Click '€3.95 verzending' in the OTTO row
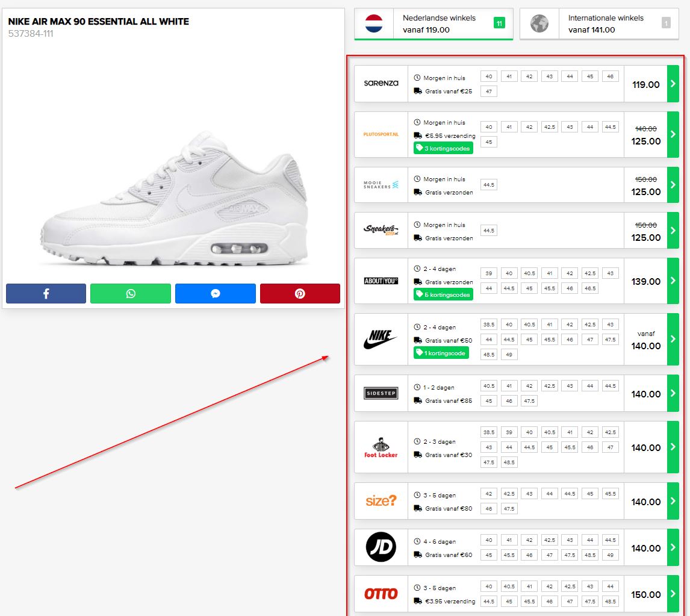 450,602
